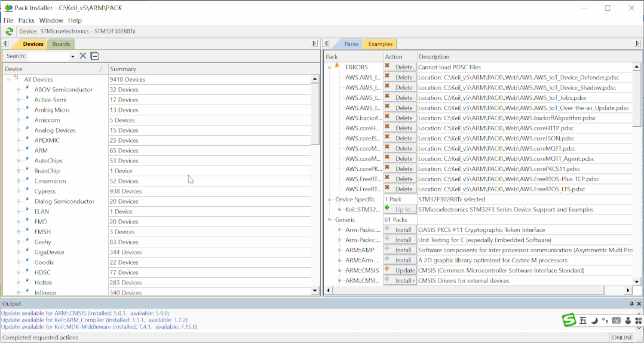Collapse the Generic packs group
This screenshot has height=343, width=644.
329,220
